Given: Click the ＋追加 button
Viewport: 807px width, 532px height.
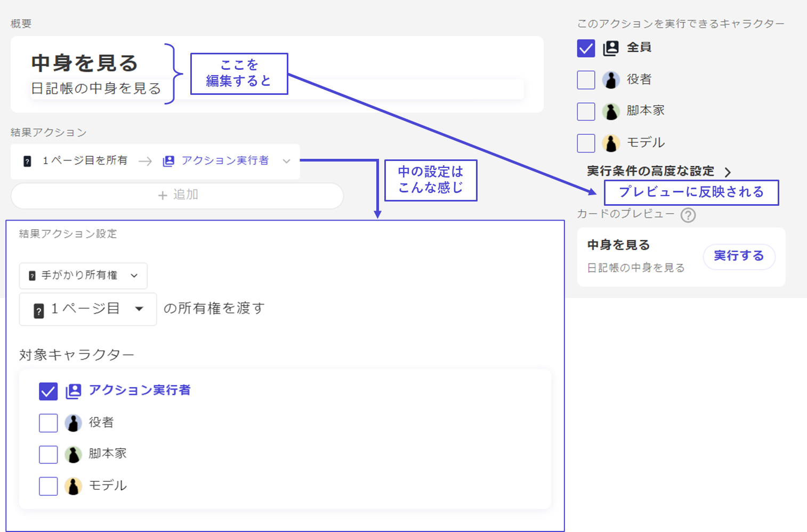Looking at the screenshot, I should click(x=177, y=196).
